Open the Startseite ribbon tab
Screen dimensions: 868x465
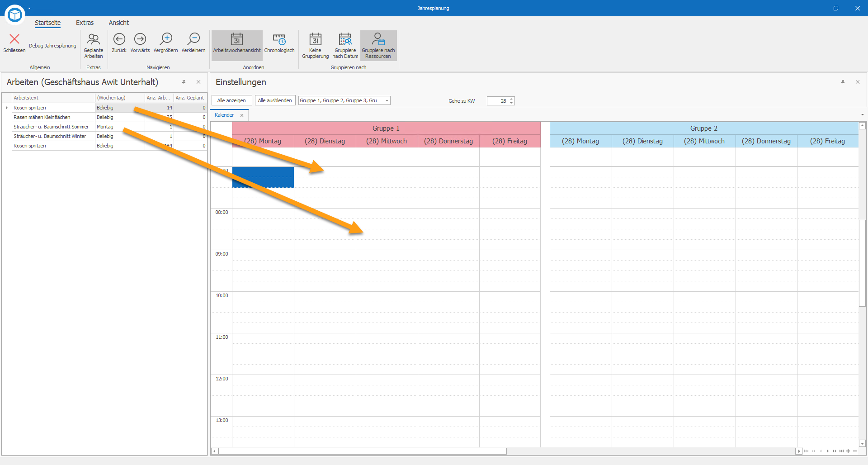click(x=47, y=23)
